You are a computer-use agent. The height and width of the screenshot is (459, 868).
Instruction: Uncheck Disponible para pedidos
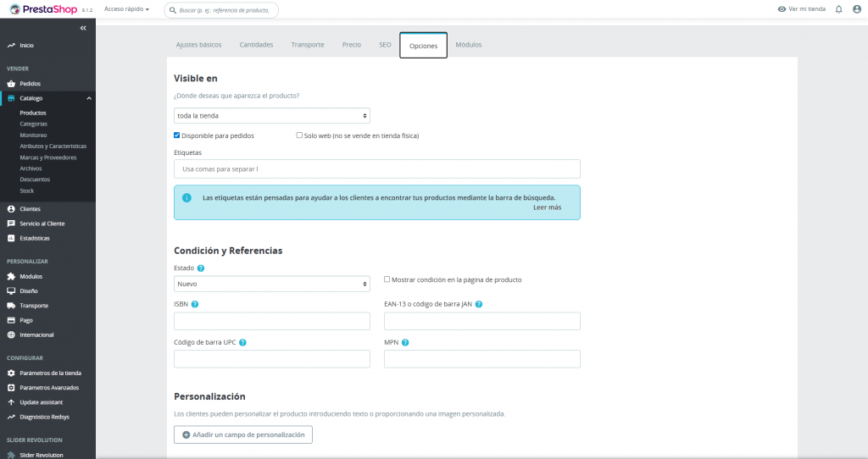(176, 135)
